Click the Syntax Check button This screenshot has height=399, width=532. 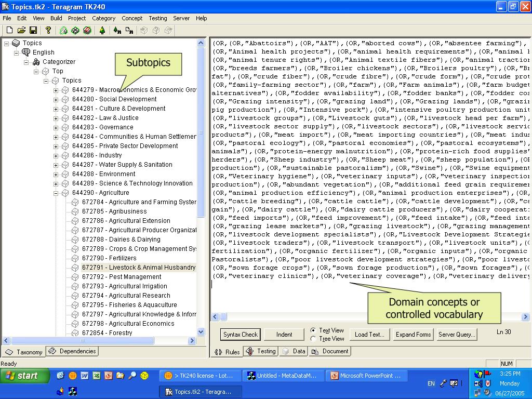(x=240, y=335)
